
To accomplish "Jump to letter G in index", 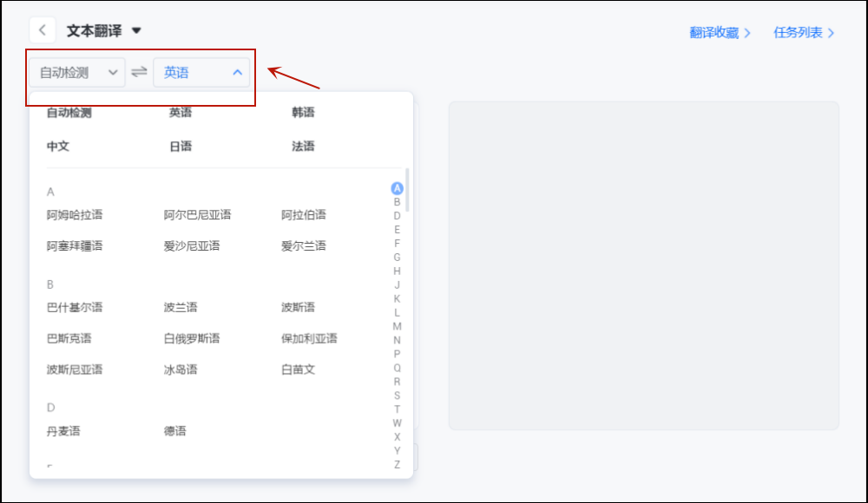I will coord(397,258).
